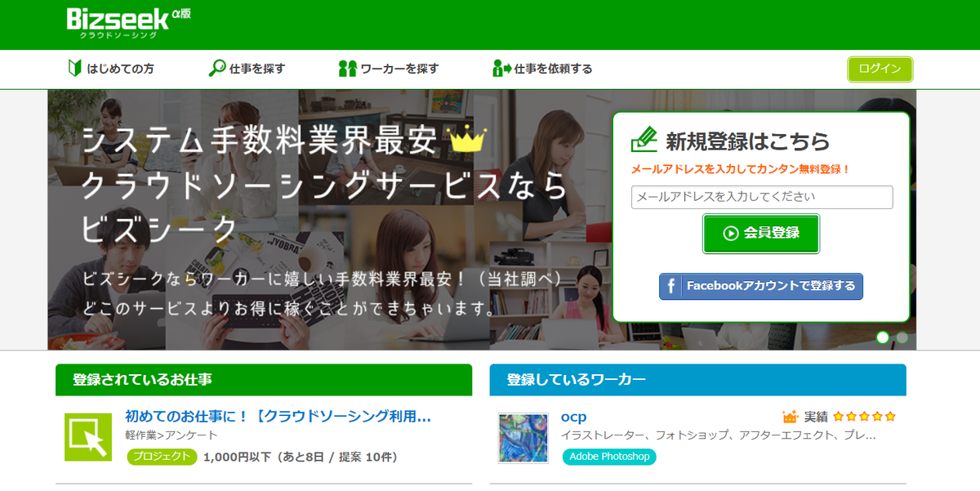Click the magnifier icon beside 仕事を探す
Viewport: 980px width, 491px height.
[x=217, y=69]
